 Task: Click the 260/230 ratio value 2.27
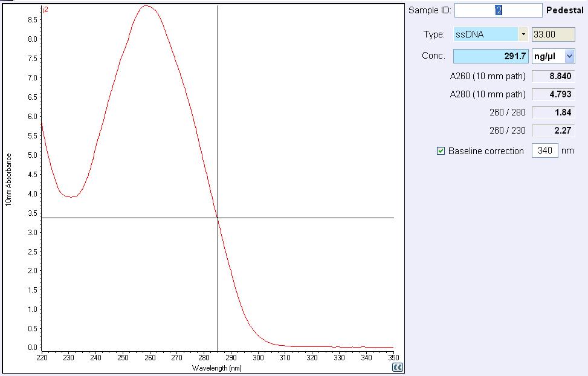point(552,131)
